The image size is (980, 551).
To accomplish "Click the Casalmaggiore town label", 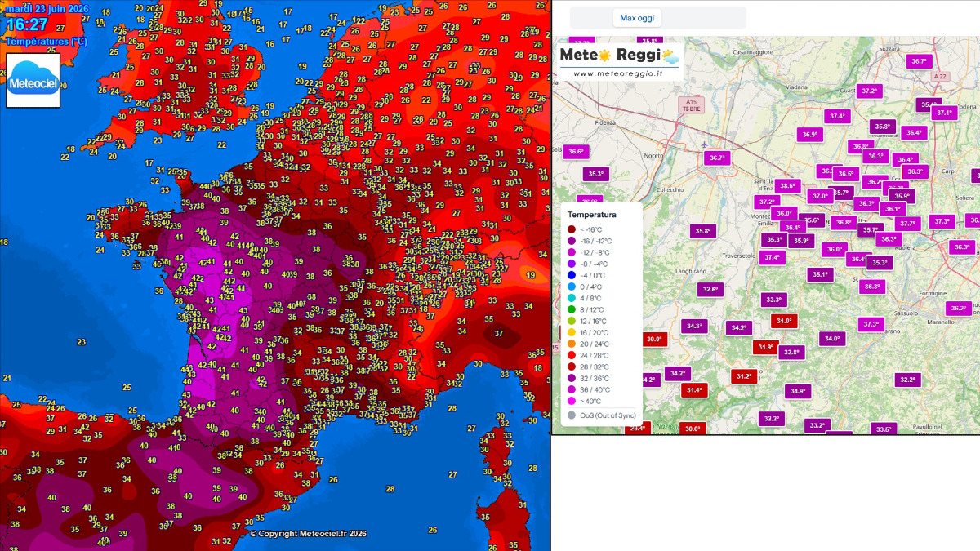I will click(x=753, y=51).
